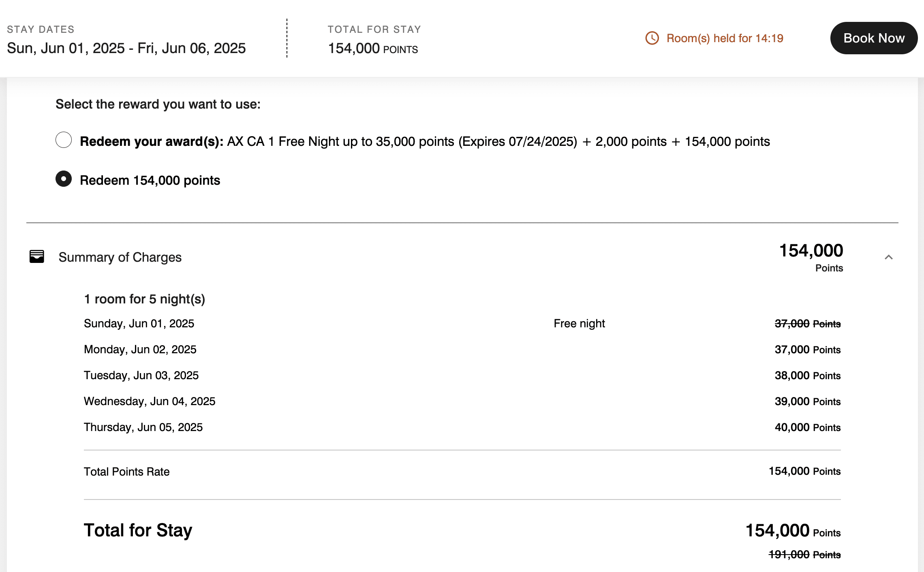Select the Redeem 154,000 points radio button
The height and width of the screenshot is (572, 924).
click(x=64, y=179)
